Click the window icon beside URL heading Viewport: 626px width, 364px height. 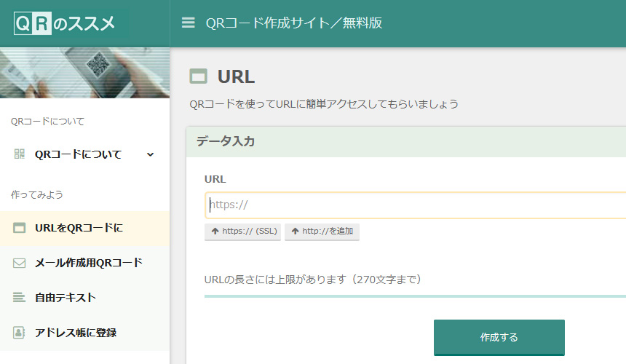(198, 76)
